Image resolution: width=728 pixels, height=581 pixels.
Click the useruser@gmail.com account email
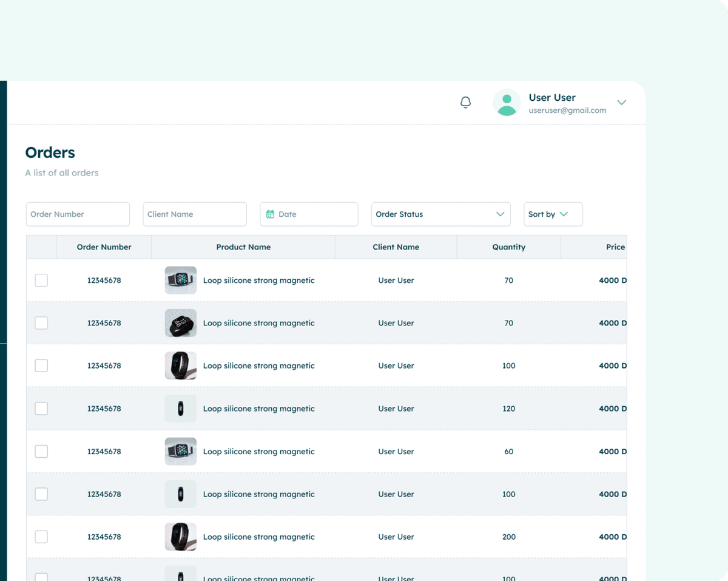click(567, 110)
